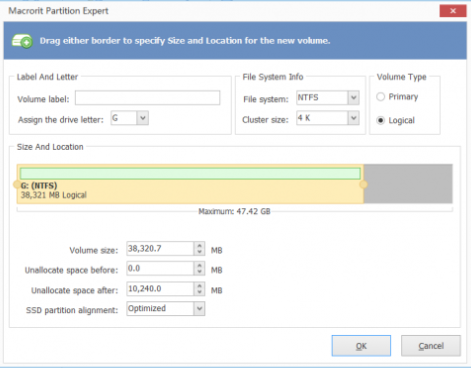Expand the Cluster size dropdown
Viewport: 471px width, 368px height.
[x=354, y=118]
